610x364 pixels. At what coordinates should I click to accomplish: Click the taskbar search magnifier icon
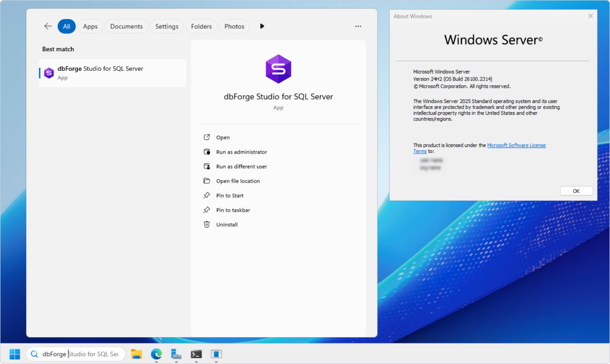coord(34,354)
